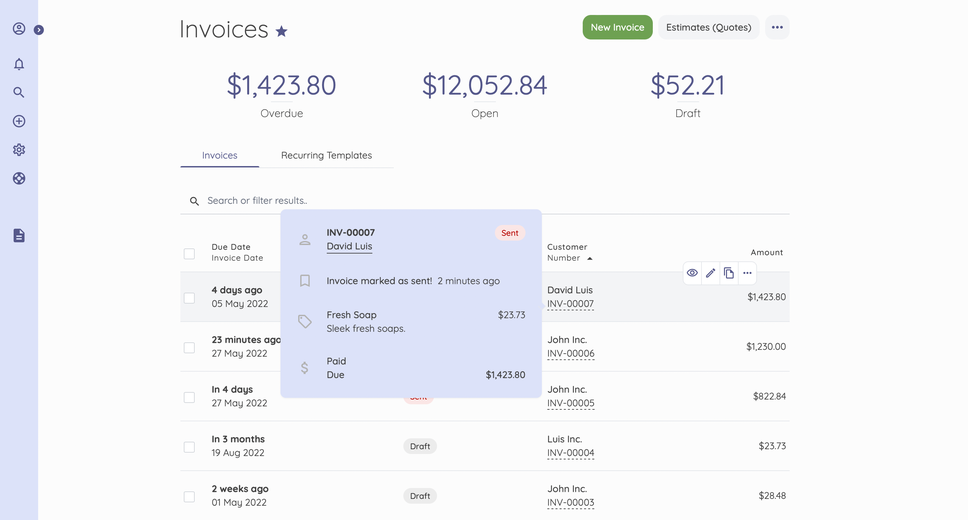Open the notifications bell icon

point(19,64)
